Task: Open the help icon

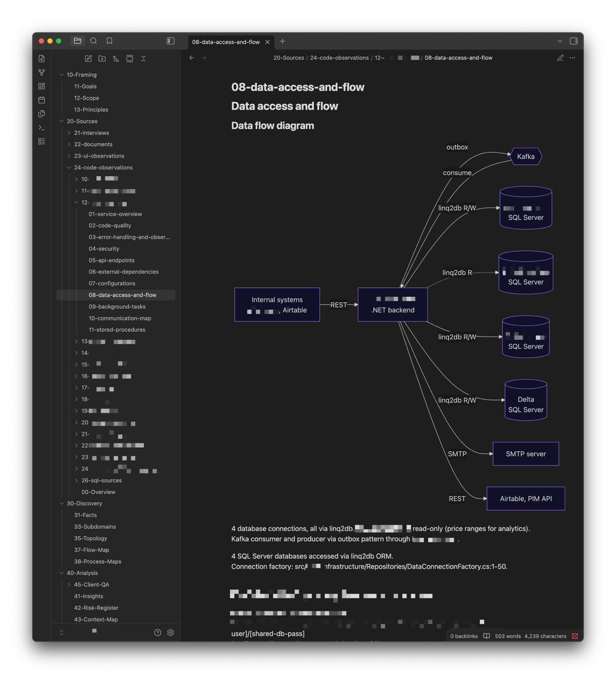Action: pyautogui.click(x=157, y=632)
